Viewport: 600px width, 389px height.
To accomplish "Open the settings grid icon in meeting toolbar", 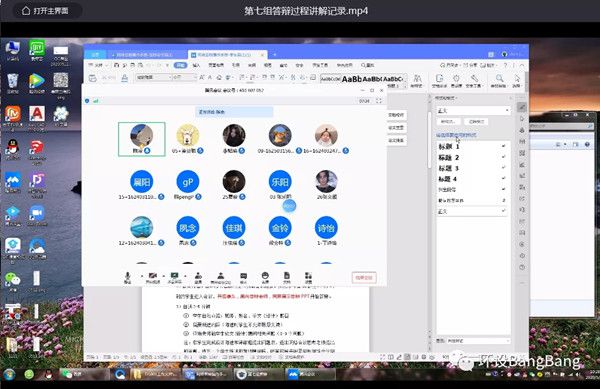I will (x=308, y=277).
